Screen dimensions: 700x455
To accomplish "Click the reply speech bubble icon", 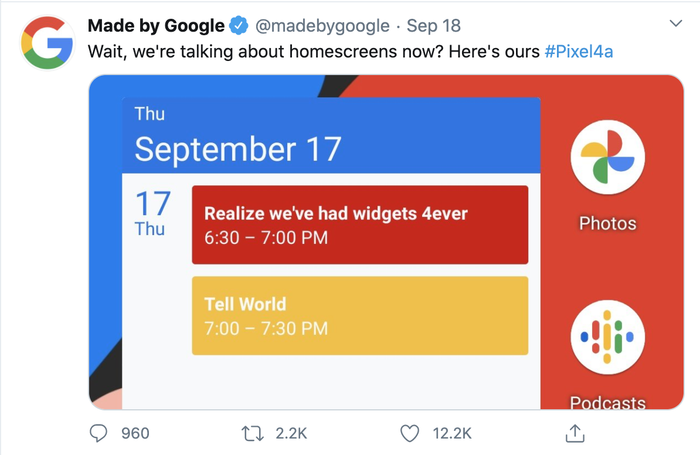I will click(99, 433).
